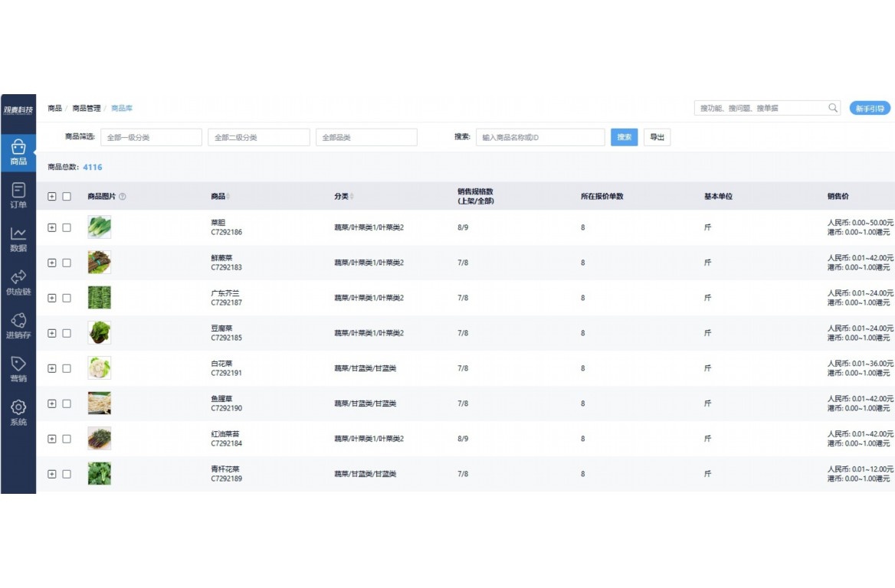Click the magnifier icon in top search

[833, 108]
